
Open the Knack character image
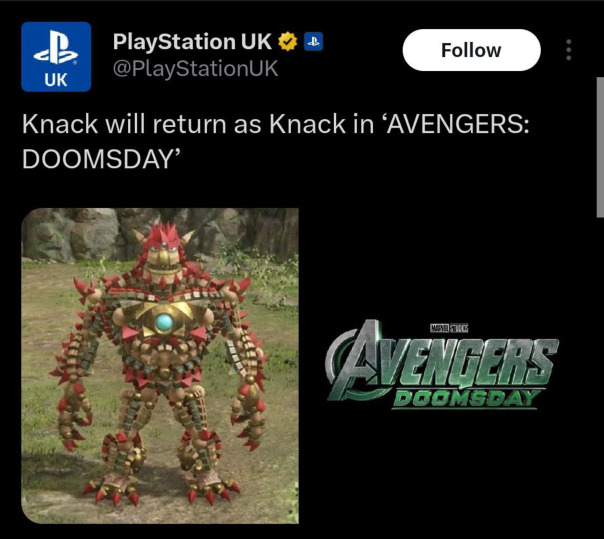160,366
